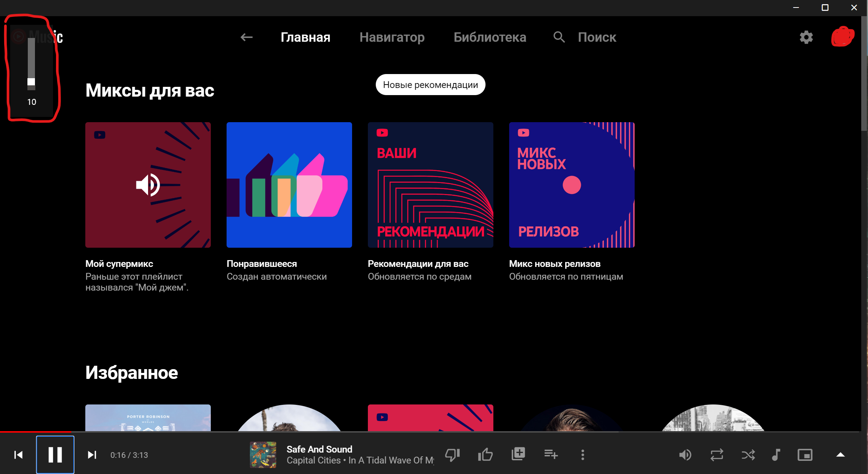Screen dimensions: 868x474
Task: Go to the previous track
Action: [x=18, y=455]
